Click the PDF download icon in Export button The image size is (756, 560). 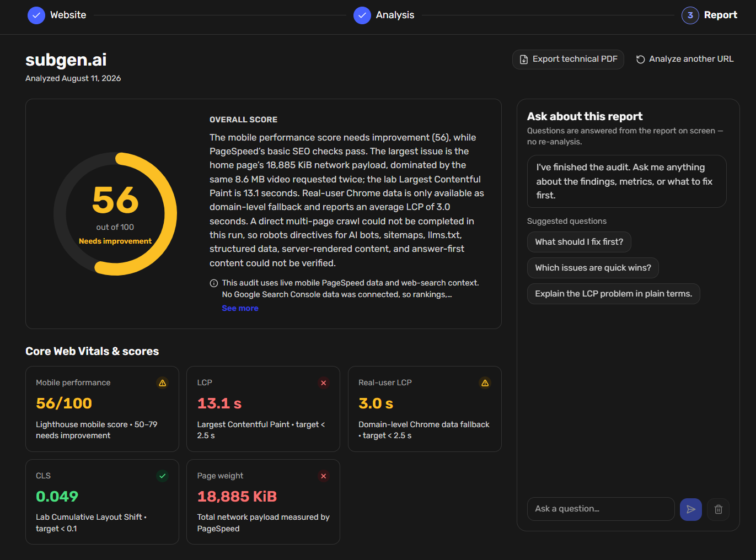(524, 60)
